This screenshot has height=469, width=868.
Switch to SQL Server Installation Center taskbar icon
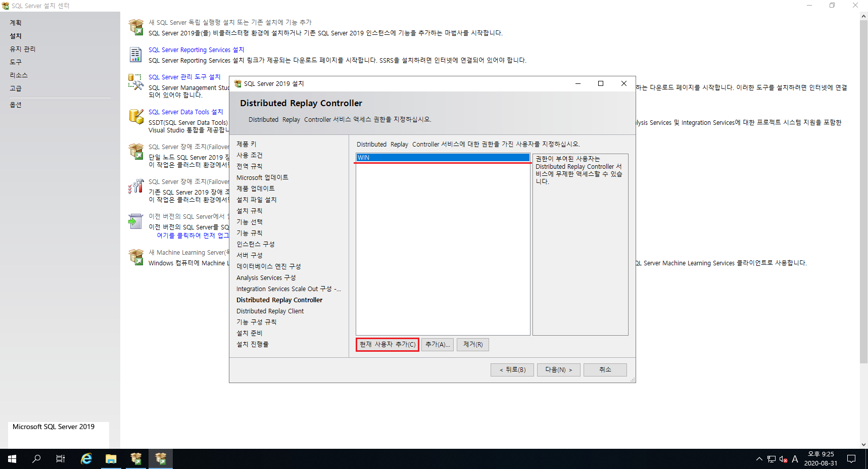click(x=136, y=459)
